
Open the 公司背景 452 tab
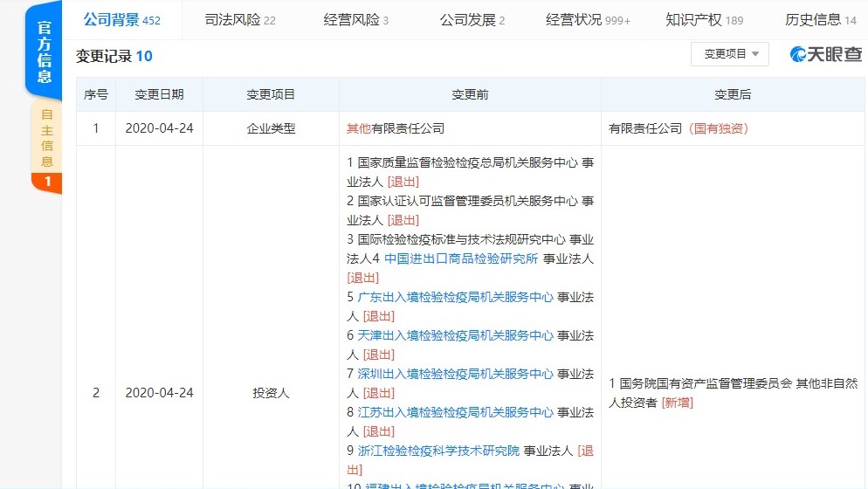[x=121, y=20]
